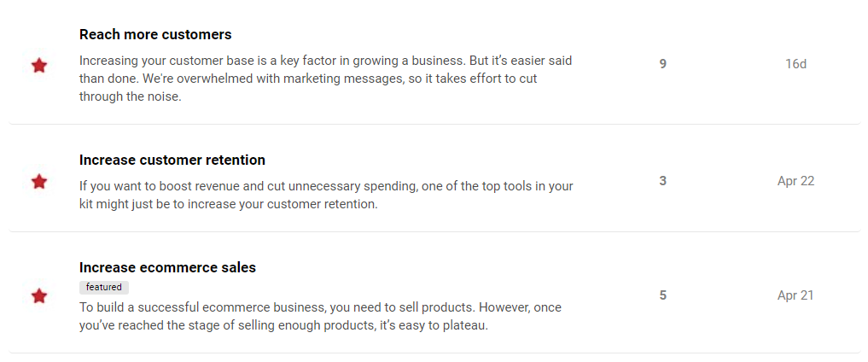868x362 pixels.
Task: Click the star icon beside Reach more customers
Action: point(39,66)
